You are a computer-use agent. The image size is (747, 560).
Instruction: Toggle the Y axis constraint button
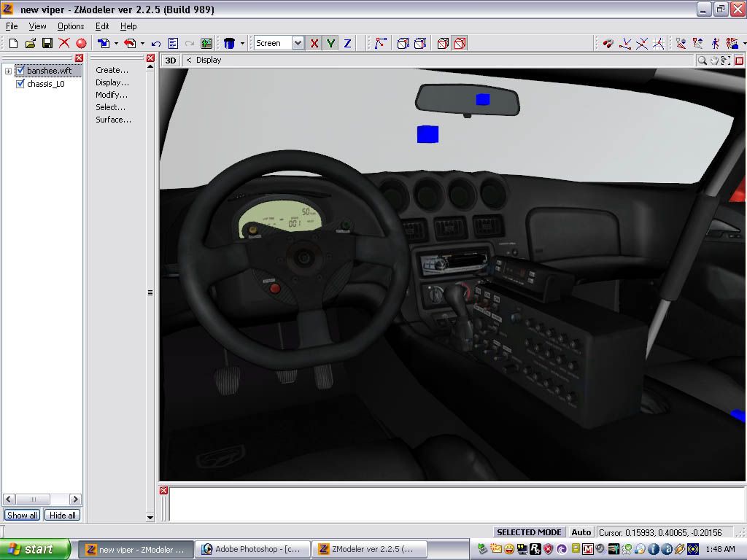[330, 44]
